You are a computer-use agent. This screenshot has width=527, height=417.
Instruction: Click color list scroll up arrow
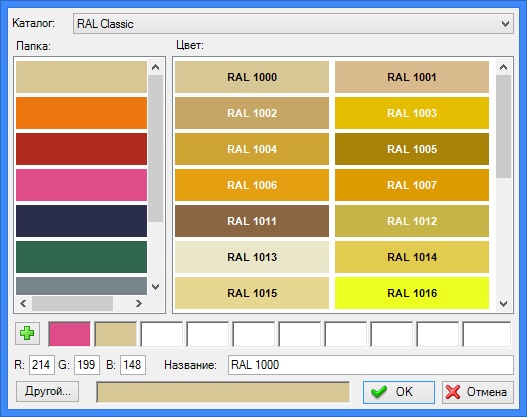coord(503,67)
